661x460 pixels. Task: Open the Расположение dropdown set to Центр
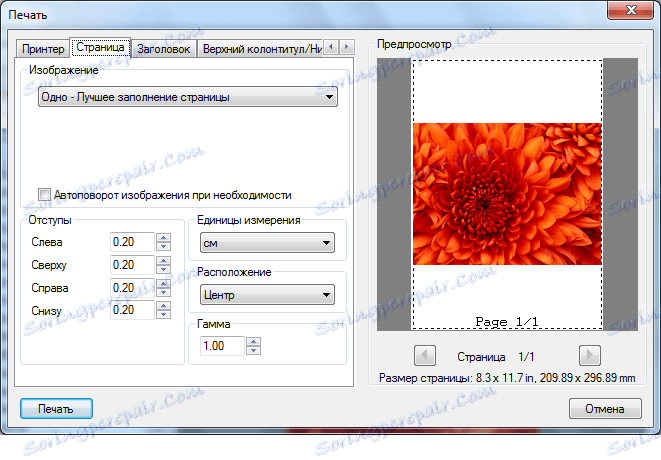click(267, 295)
